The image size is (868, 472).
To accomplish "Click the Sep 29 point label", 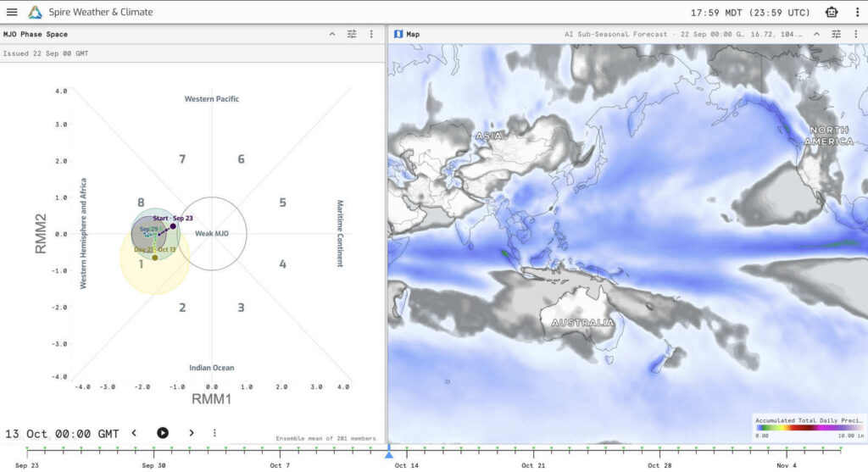I will [x=148, y=229].
